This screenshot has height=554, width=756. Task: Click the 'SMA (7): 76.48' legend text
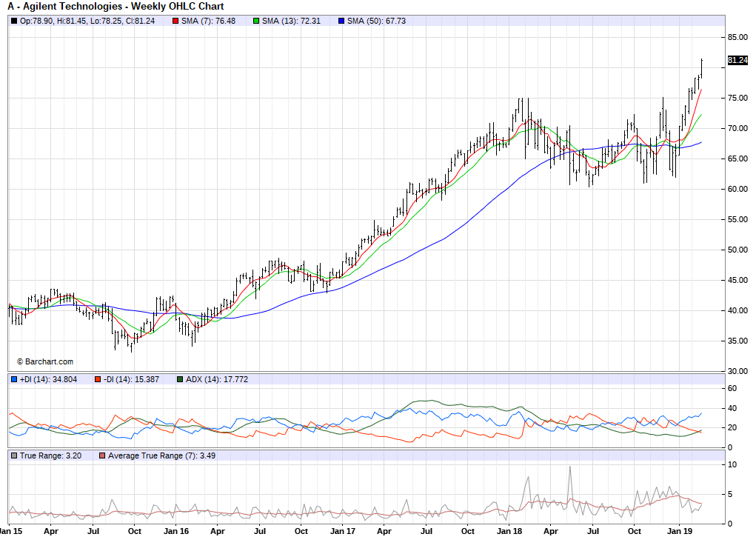(x=208, y=21)
